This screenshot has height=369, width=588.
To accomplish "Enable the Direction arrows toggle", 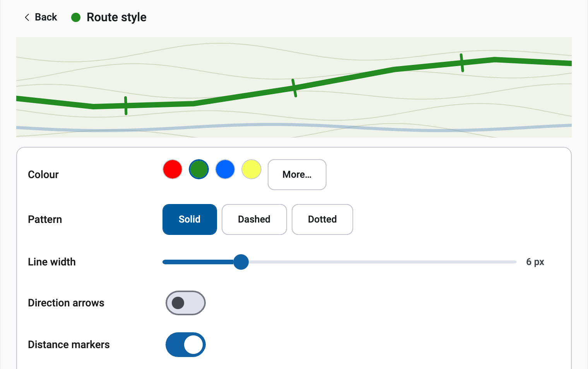I will (186, 303).
